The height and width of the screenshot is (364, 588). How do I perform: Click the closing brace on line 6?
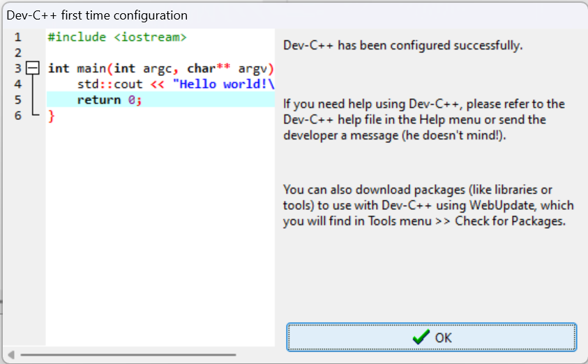(x=52, y=116)
